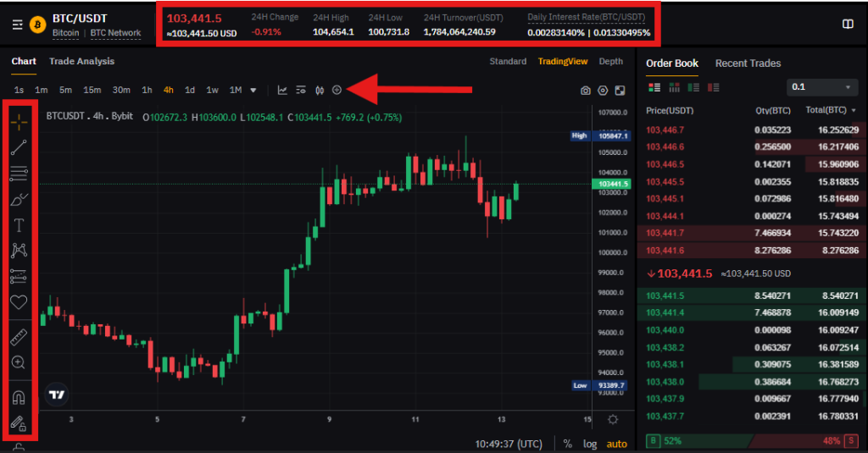The image size is (868, 453).
Task: Open the indicators settings icon in chart toolbar
Action: [x=301, y=90]
